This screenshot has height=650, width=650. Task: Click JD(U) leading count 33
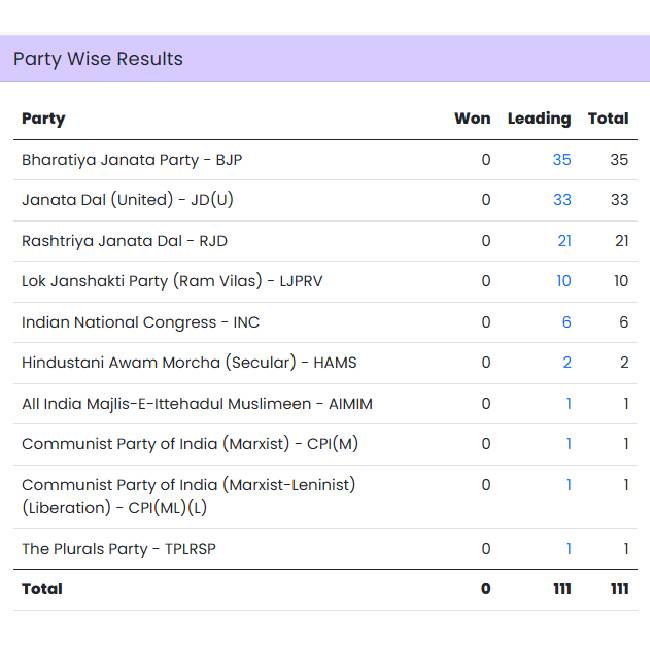562,200
